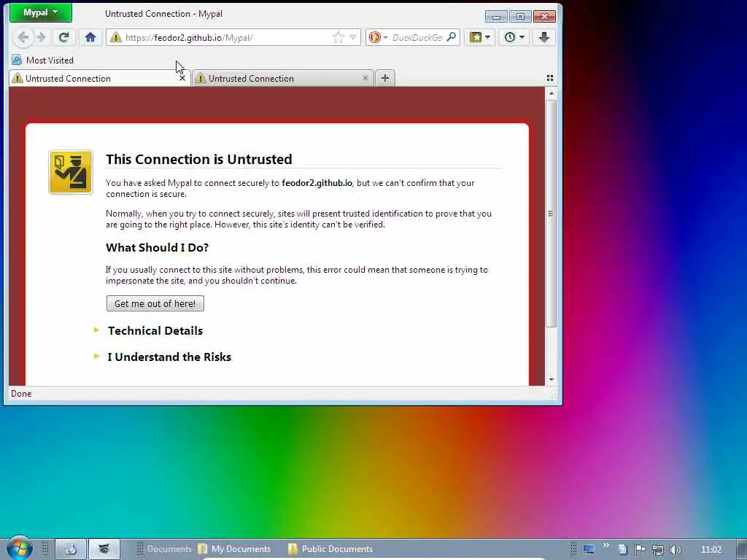Click the warning identity icon in address bar
The image size is (747, 560).
click(x=116, y=38)
